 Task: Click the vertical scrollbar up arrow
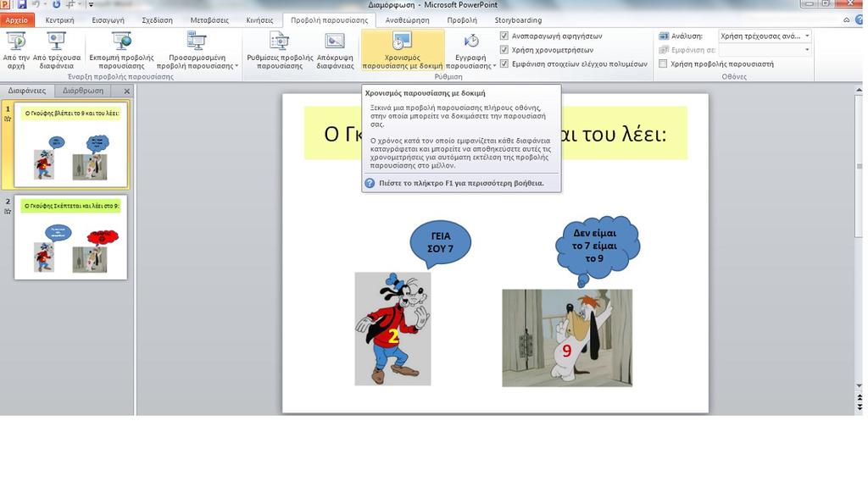(x=859, y=89)
